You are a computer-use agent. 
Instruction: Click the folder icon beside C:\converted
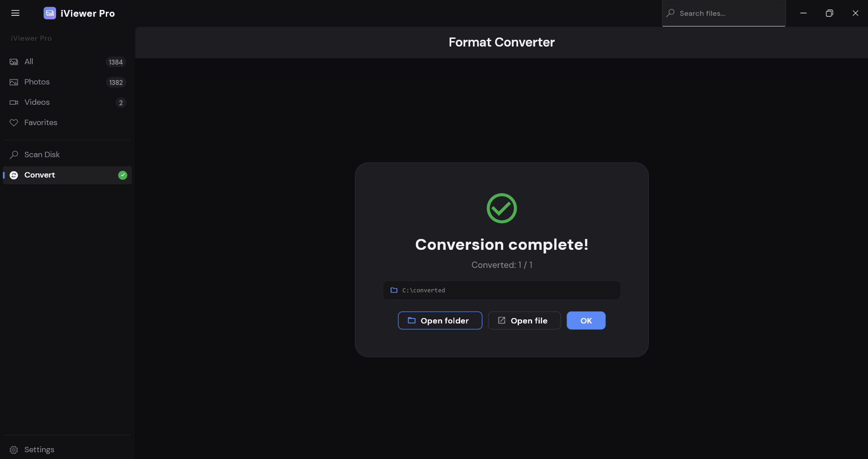coord(394,290)
